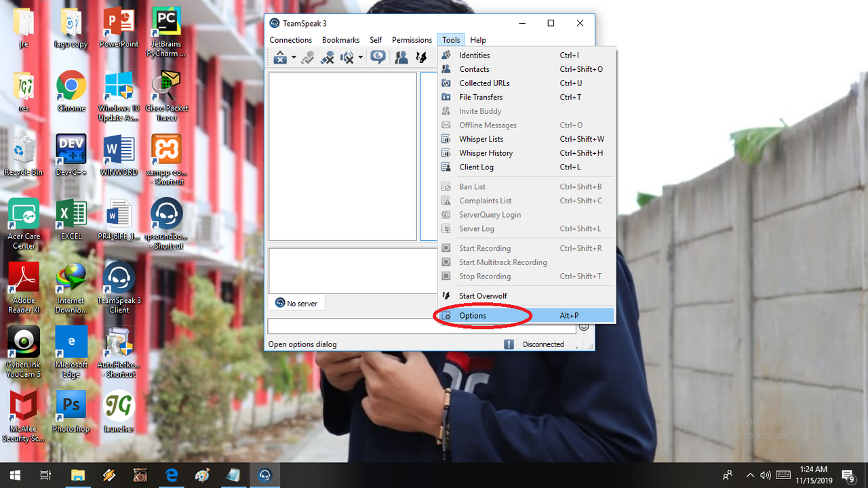Toggle the Mute Speakers toolbar icon

tap(347, 58)
